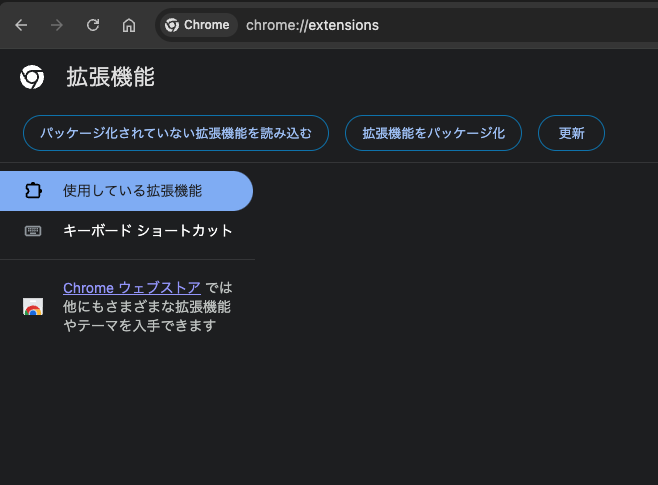Click the Chrome logo beside 拡張機能
The height and width of the screenshot is (485, 658).
(32, 77)
